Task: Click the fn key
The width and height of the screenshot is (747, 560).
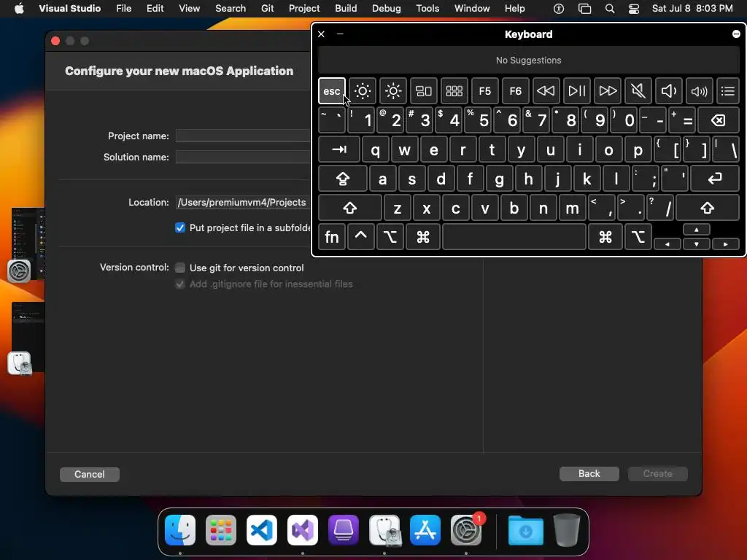Action: pos(332,237)
